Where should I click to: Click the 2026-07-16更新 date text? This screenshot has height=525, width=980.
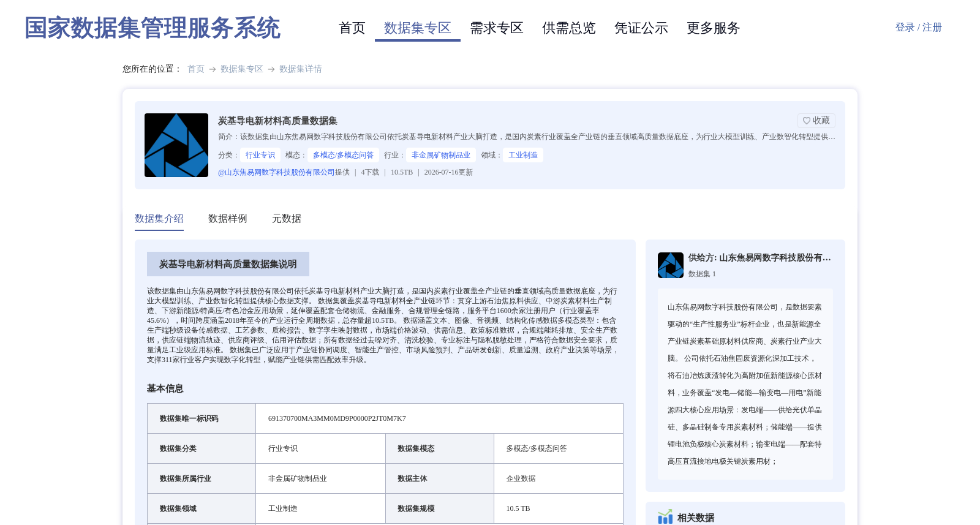448,172
